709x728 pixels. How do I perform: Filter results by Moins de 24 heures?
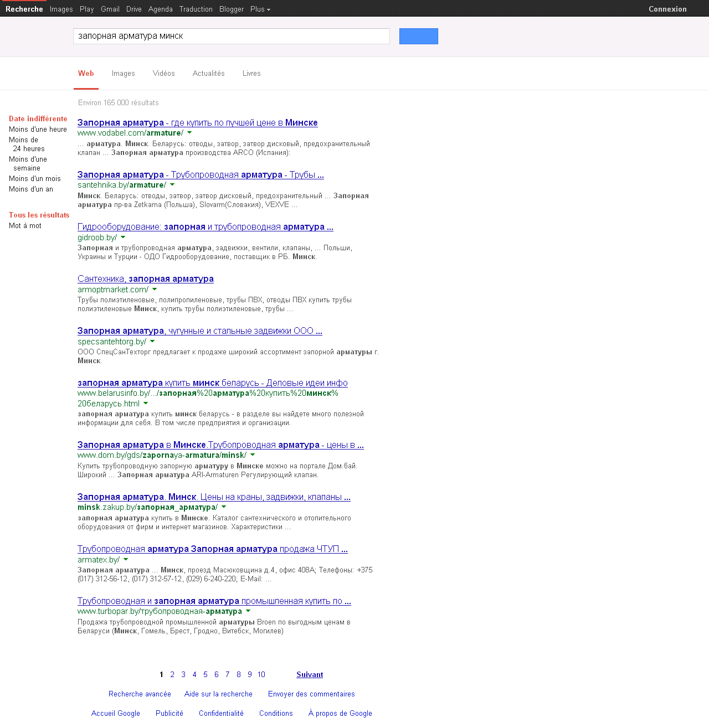point(27,144)
